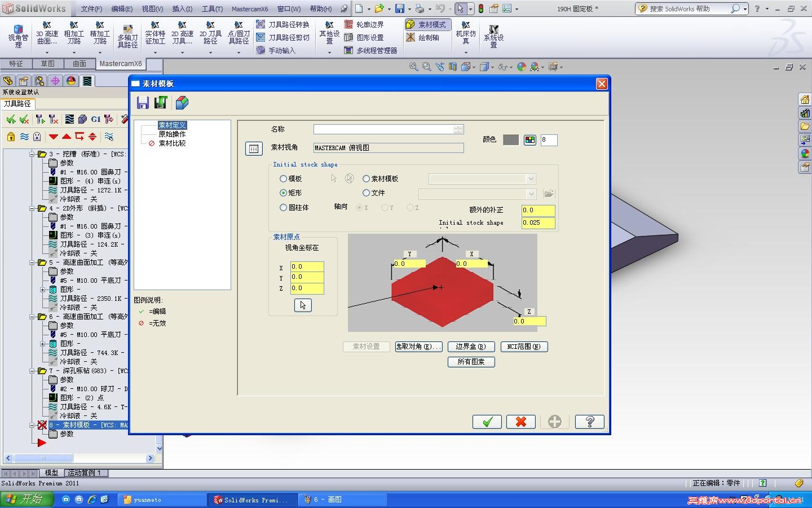
Task: Select the 素材模板 radio option in stock shape
Action: 366,179
